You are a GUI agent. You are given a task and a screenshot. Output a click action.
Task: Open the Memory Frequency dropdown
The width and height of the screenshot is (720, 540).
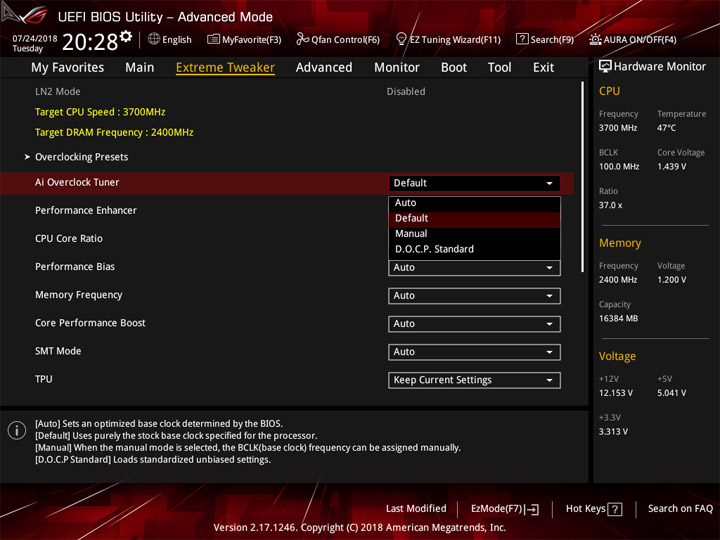[474, 296]
